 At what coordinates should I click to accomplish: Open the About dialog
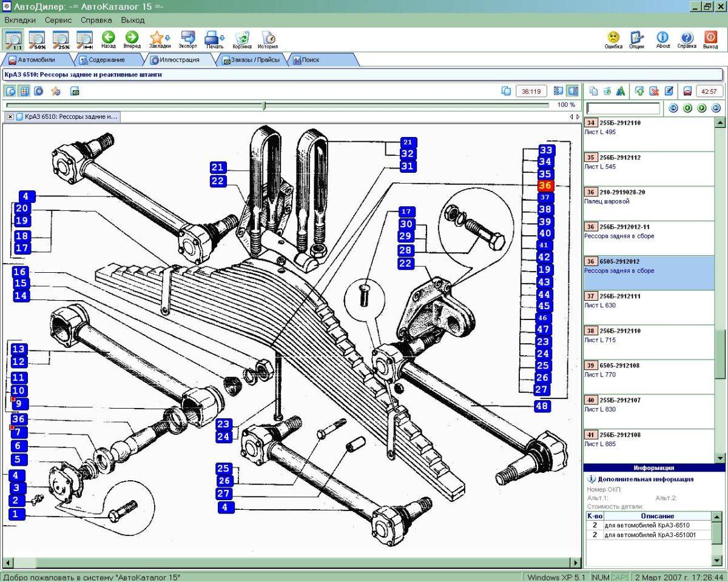click(x=663, y=39)
